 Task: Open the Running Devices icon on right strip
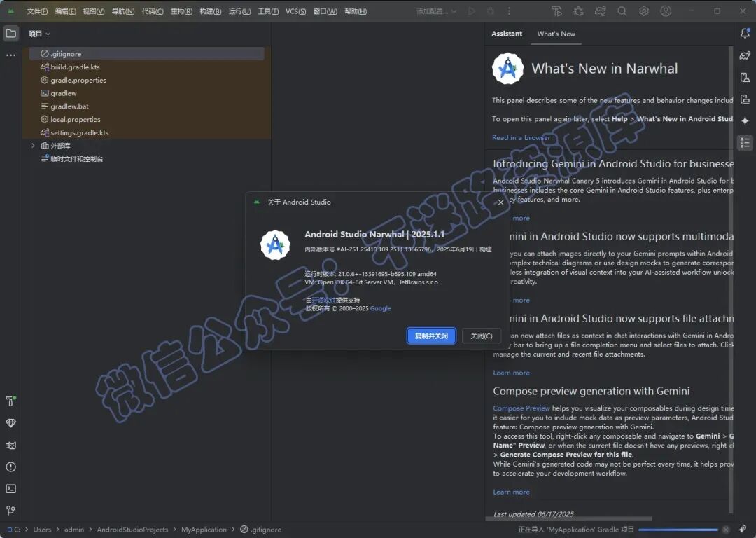tap(745, 99)
